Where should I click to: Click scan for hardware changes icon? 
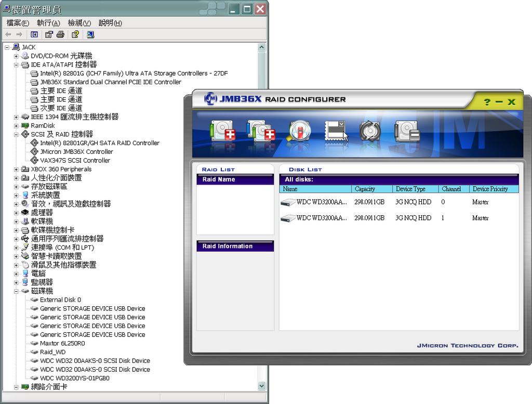coord(90,34)
